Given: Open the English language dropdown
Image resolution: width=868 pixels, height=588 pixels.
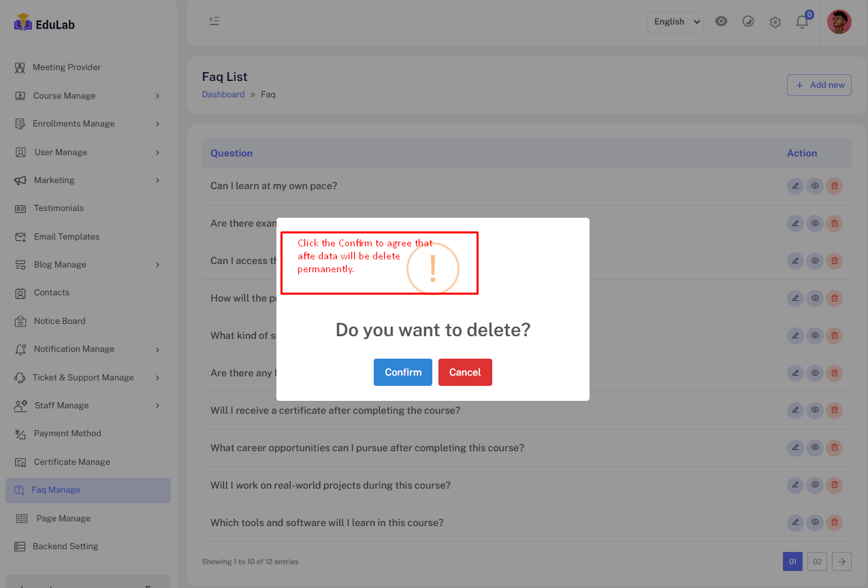Looking at the screenshot, I should pyautogui.click(x=675, y=22).
